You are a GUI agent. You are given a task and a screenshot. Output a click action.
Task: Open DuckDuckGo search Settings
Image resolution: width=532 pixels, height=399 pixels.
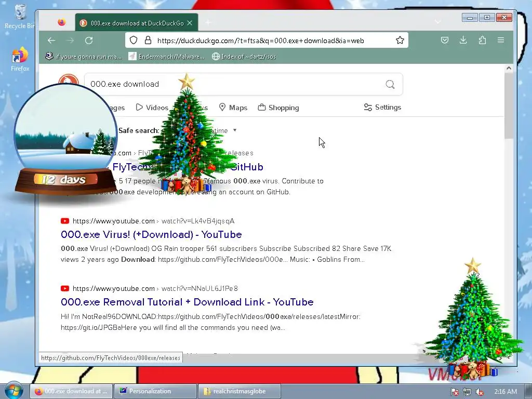[382, 107]
